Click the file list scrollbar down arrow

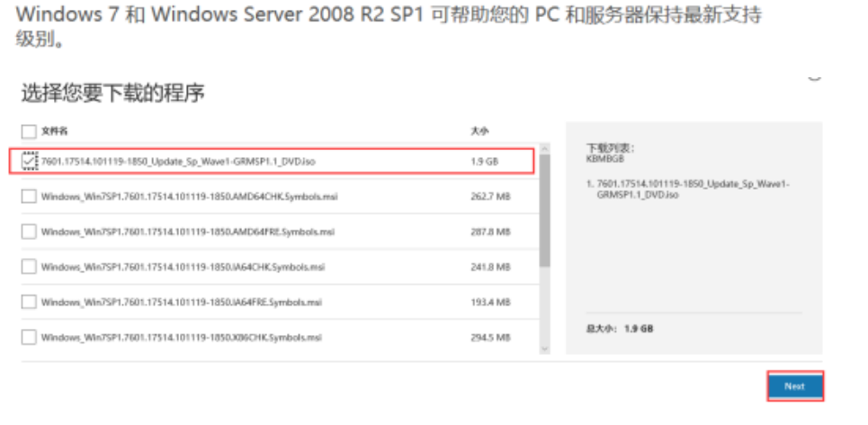[x=544, y=348]
